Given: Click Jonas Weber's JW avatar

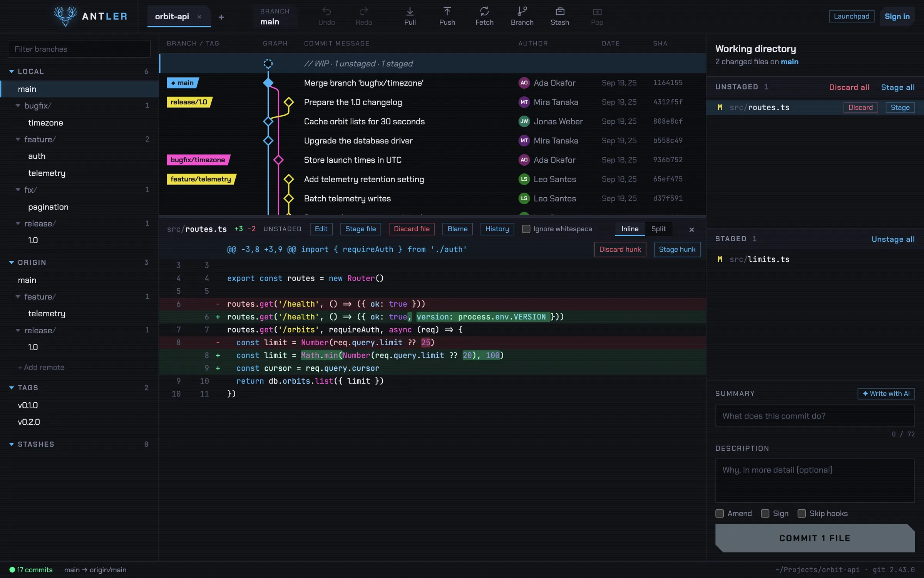Looking at the screenshot, I should pos(524,121).
